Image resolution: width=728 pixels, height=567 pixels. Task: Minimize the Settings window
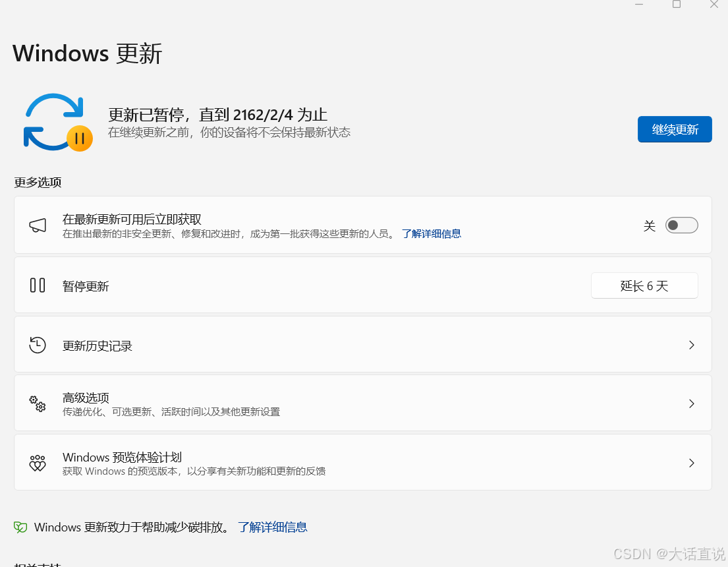(x=639, y=4)
